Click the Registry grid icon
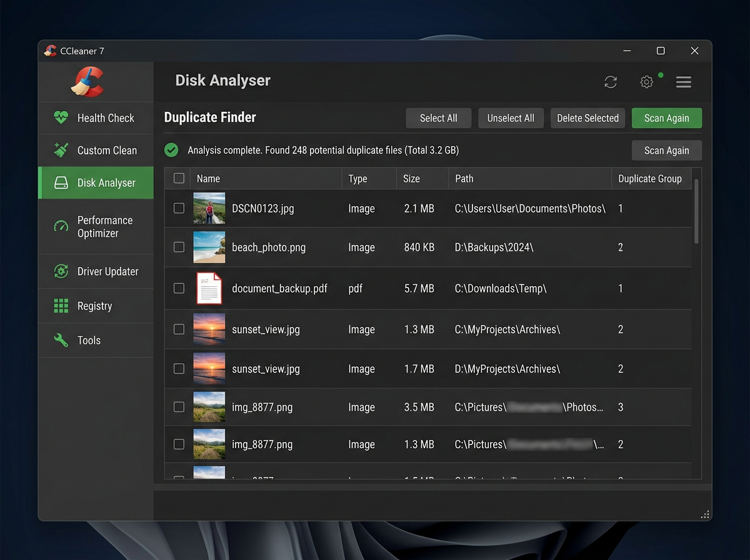The image size is (750, 560). click(61, 306)
